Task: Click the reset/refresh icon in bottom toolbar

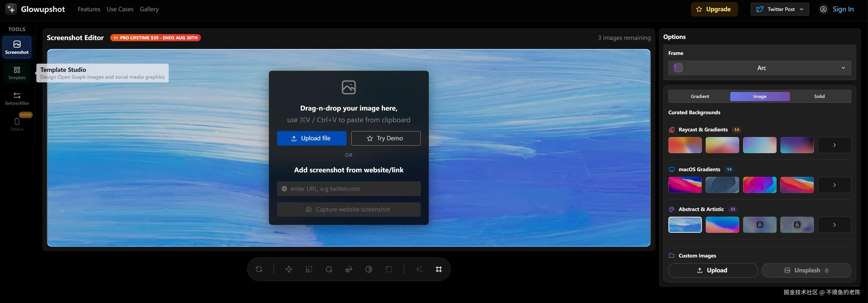Action: pyautogui.click(x=259, y=269)
